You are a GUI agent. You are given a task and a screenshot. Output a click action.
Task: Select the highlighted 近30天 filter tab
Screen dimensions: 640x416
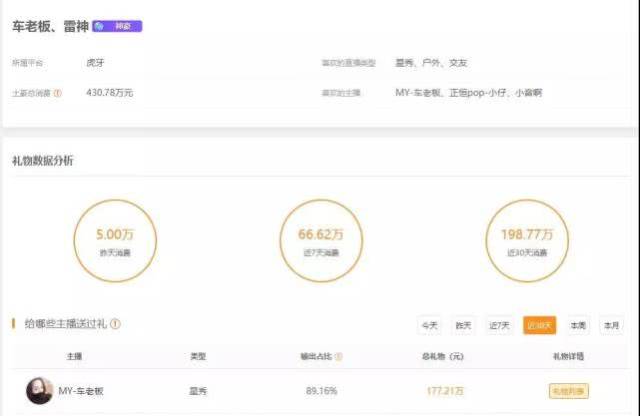pos(540,325)
